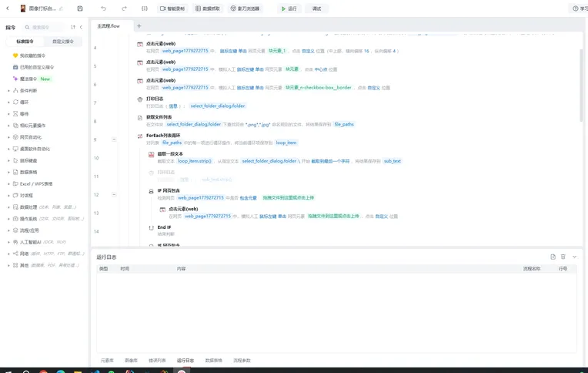
Task: Click the 搜索指令 search input field
Action: (x=46, y=27)
